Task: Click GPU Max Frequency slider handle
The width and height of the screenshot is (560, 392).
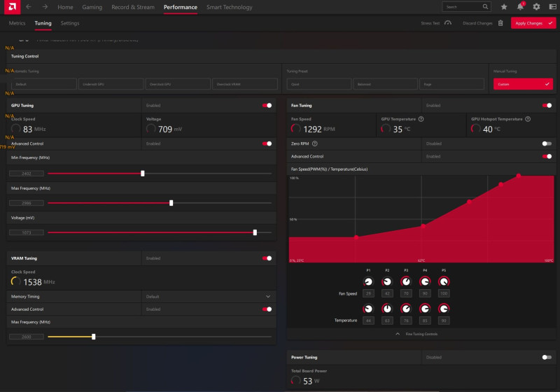Action: (171, 203)
